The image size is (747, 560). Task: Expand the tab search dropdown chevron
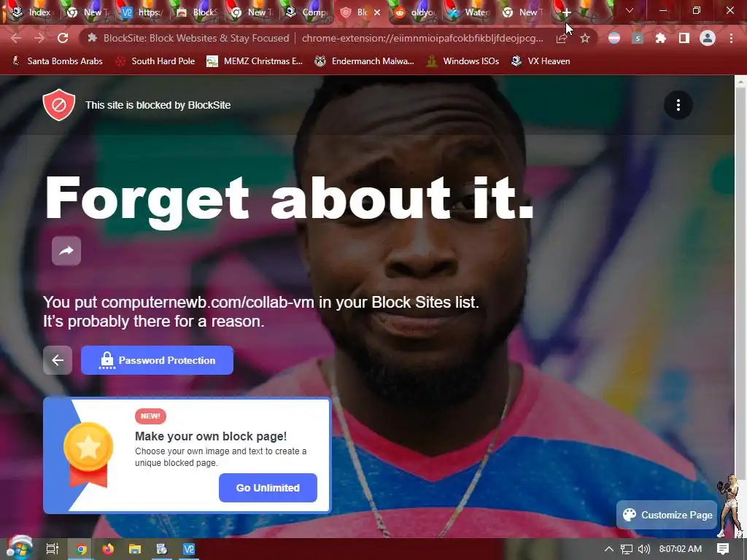coord(630,10)
